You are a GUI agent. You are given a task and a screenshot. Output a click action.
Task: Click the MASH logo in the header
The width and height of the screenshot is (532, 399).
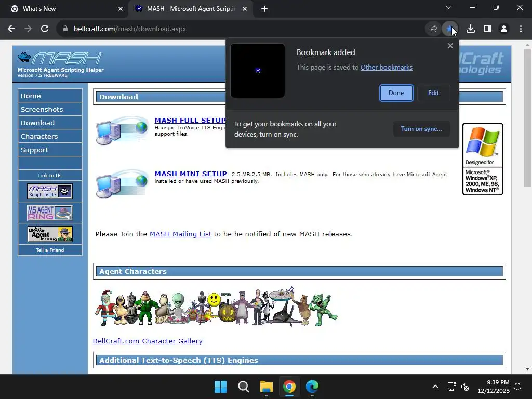(x=60, y=64)
